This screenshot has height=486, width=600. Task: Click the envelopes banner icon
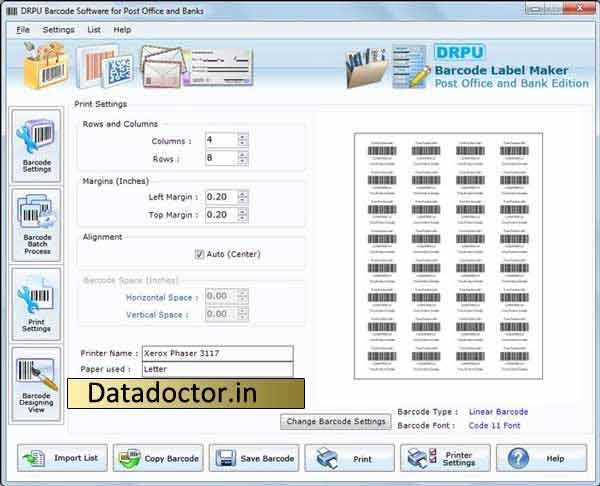[x=161, y=67]
